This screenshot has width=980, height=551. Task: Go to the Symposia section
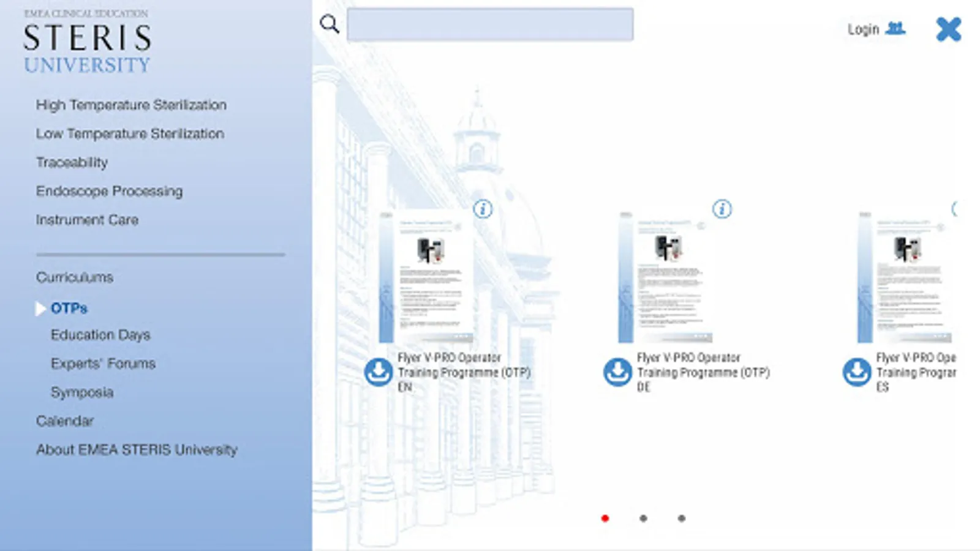tap(82, 392)
